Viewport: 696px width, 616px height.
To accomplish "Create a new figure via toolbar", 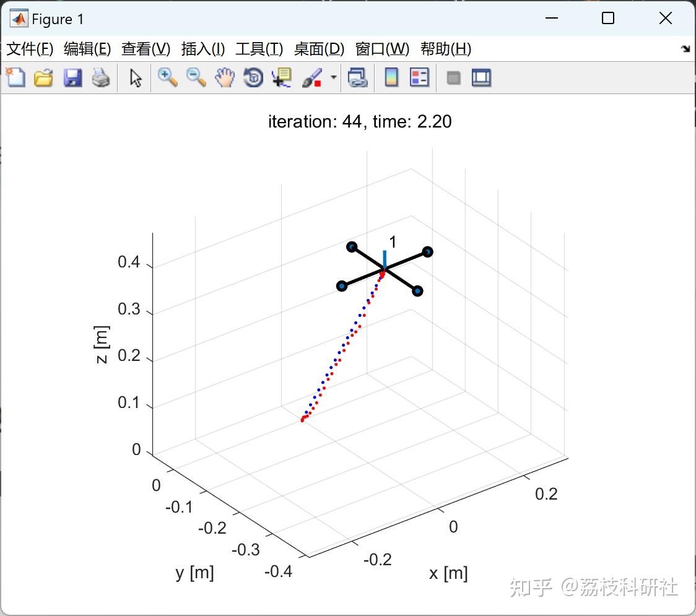I will pyautogui.click(x=15, y=77).
